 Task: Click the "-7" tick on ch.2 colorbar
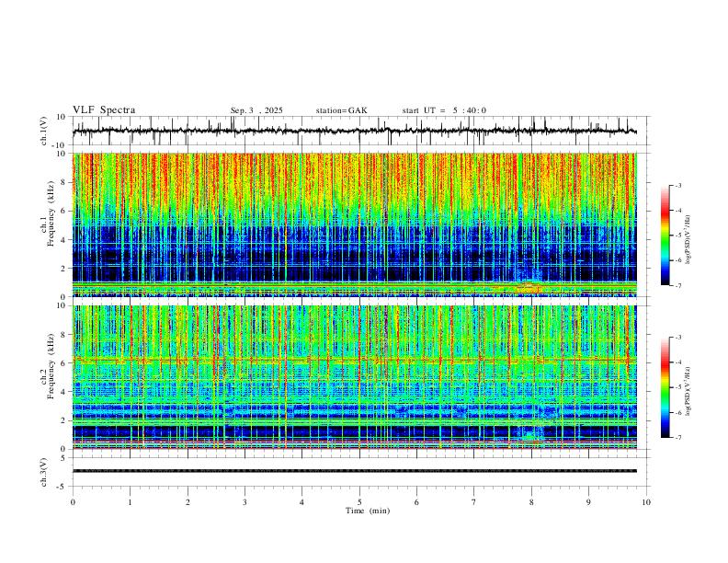tap(677, 438)
